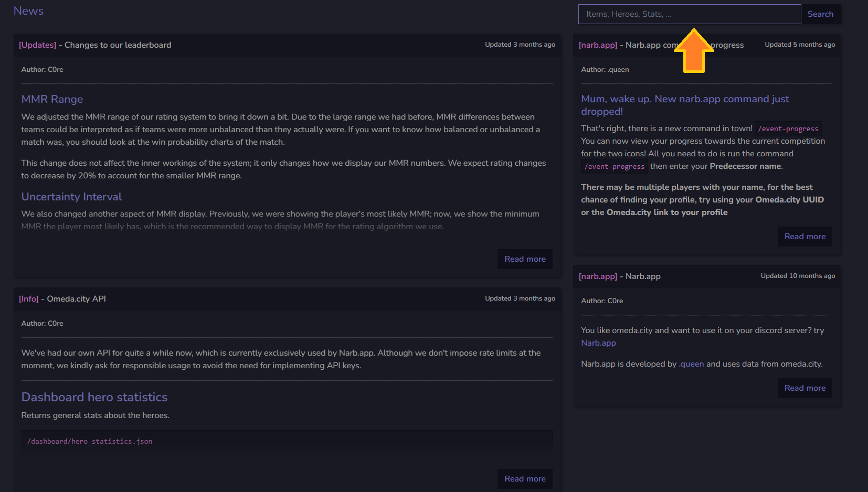Click [narb.app] tag on the 10-months-old post
868x492 pixels.
pos(598,276)
